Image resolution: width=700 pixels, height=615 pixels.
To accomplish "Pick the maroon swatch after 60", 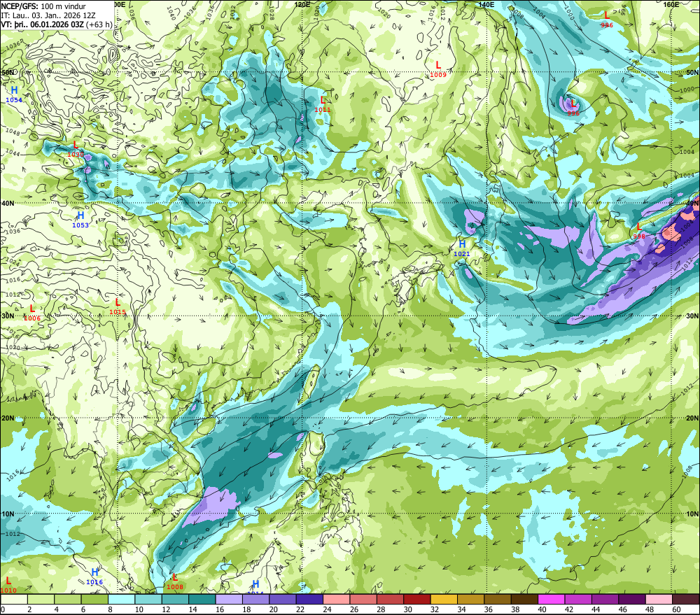I will [686, 599].
